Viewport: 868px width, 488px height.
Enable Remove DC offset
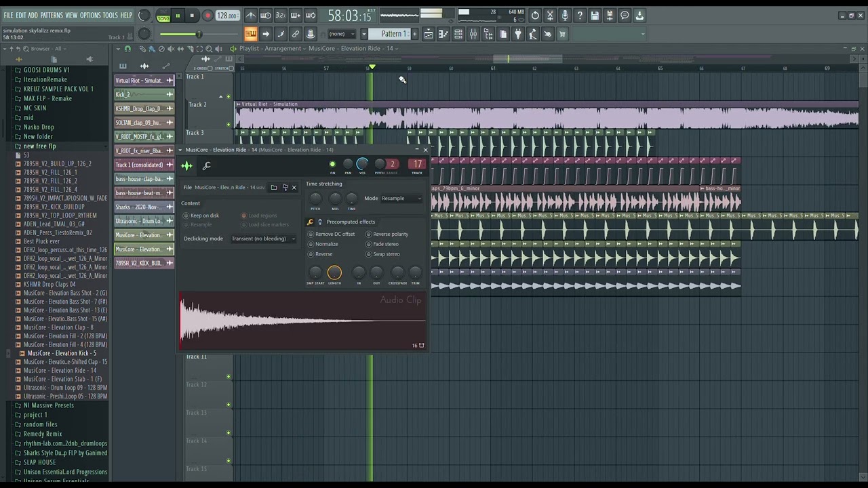pyautogui.click(x=332, y=235)
